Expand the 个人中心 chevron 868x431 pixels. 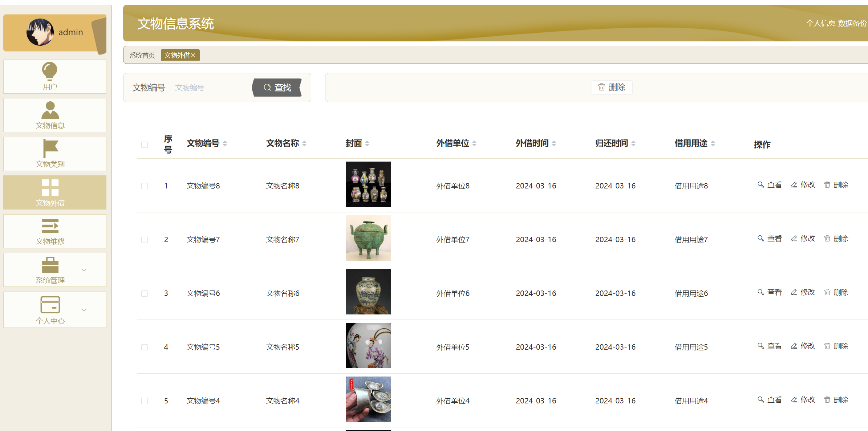click(x=84, y=310)
